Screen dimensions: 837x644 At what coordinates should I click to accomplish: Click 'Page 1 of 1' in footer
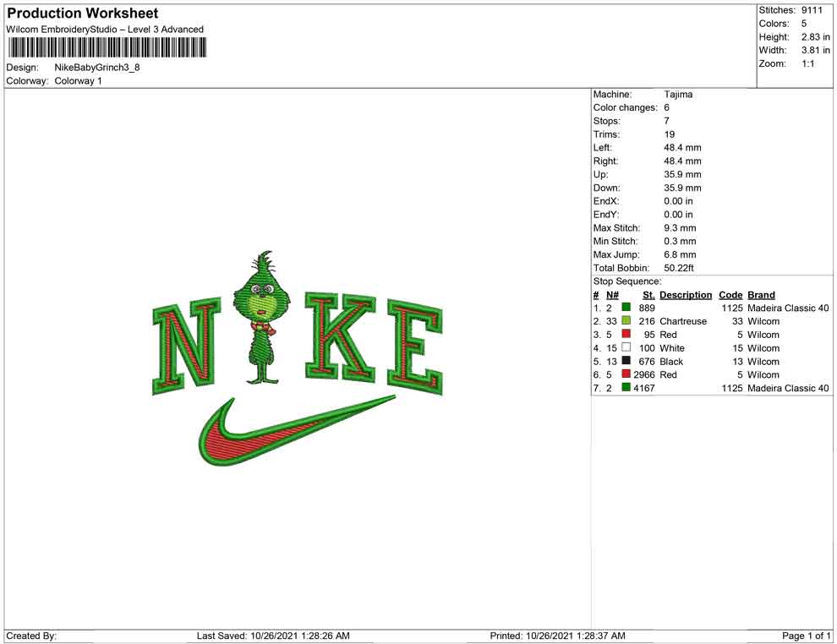coord(806,636)
